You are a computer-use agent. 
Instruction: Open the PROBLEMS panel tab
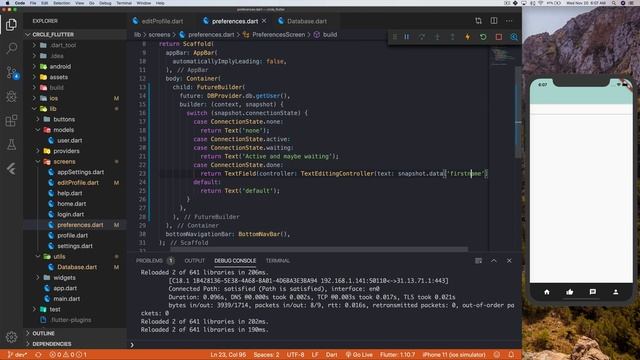(x=149, y=260)
